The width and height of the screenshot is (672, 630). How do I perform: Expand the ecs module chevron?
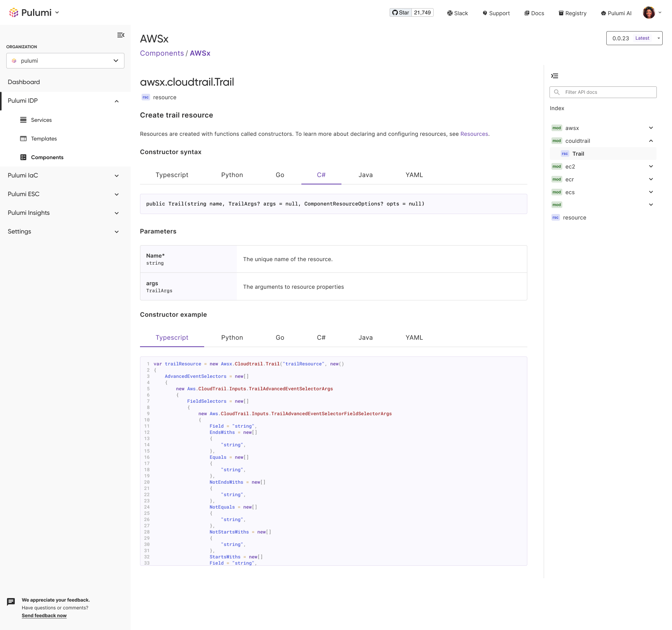point(651,192)
